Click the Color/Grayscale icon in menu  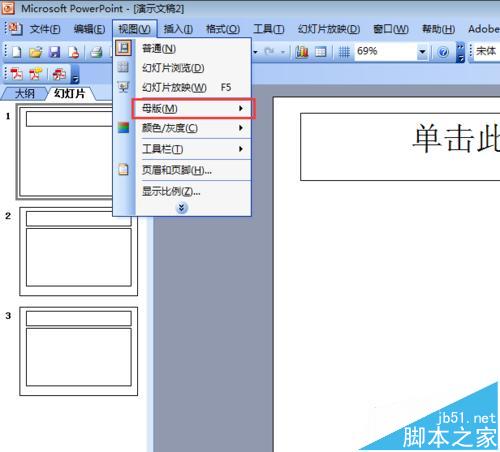[x=123, y=128]
